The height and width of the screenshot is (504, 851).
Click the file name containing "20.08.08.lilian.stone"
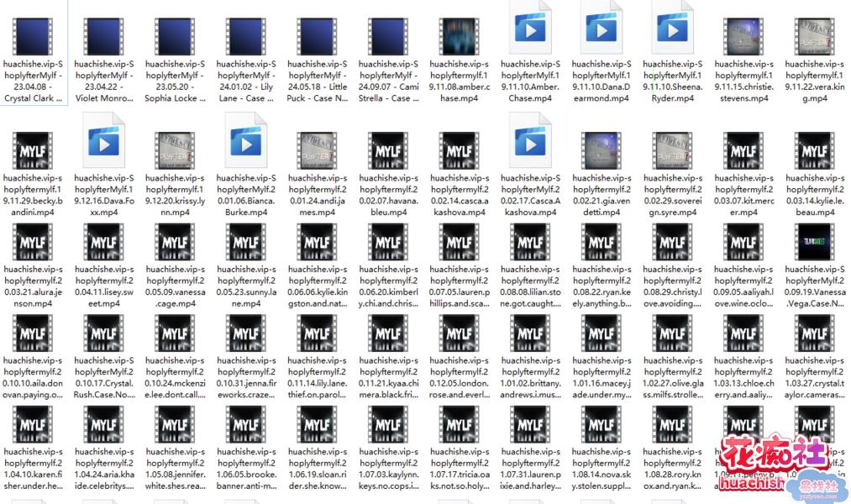(x=530, y=286)
